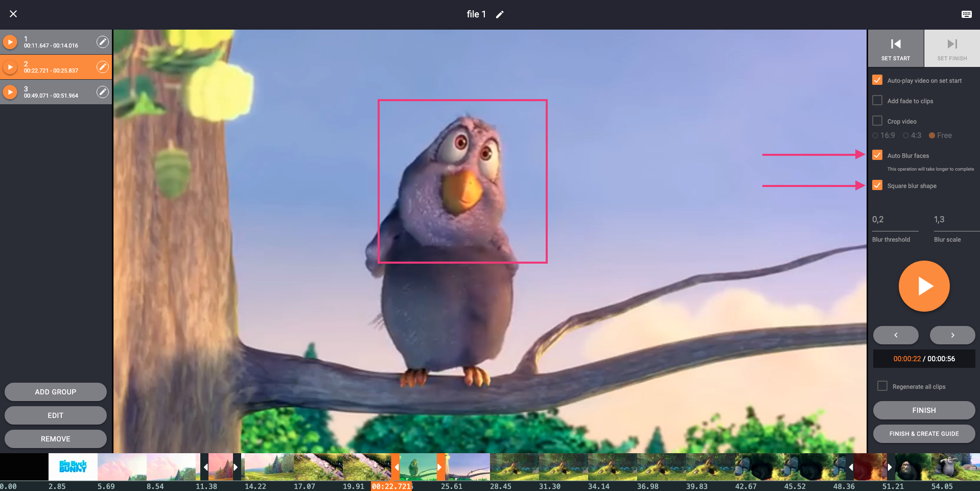
Task: Edit clip 1 using its pencil icon
Action: [103, 42]
